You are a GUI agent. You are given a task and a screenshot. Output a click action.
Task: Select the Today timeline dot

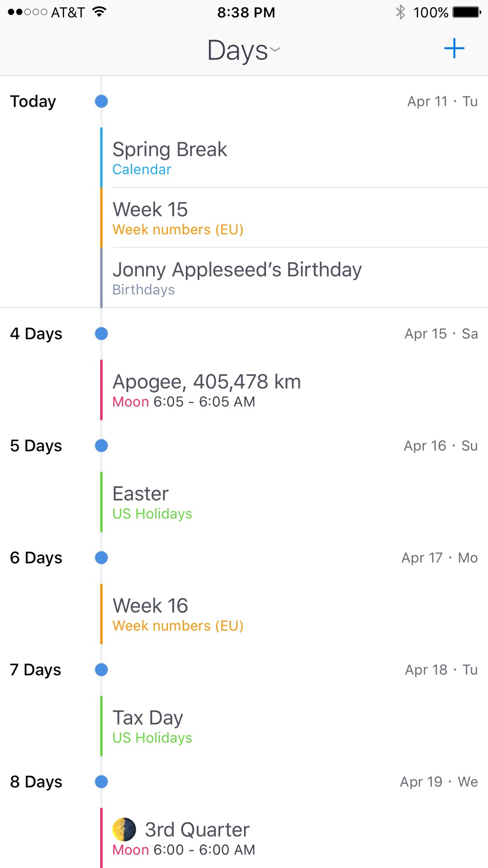pyautogui.click(x=102, y=102)
